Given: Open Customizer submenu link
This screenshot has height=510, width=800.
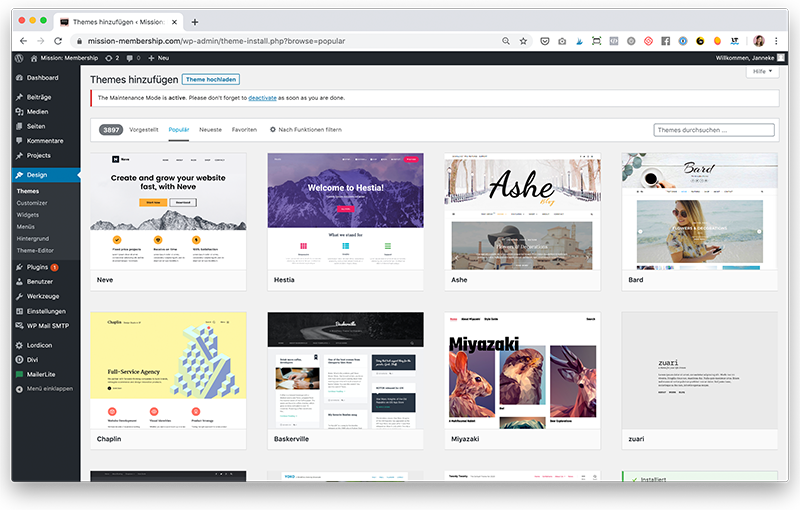Looking at the screenshot, I should click(32, 203).
